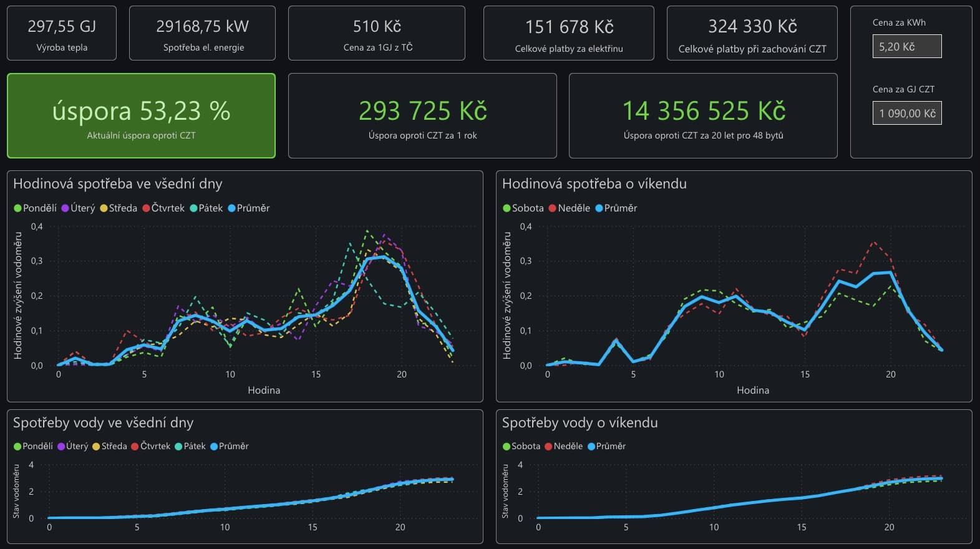Click Pondělí legend in Spotřeby vody ve všední dny

(x=34, y=447)
